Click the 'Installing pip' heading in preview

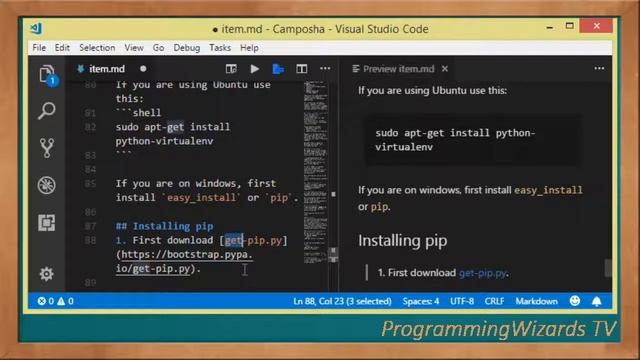402,240
